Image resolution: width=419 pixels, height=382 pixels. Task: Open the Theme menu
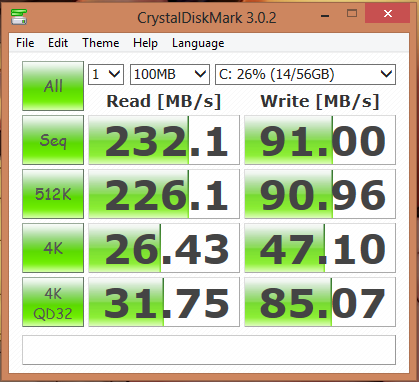coord(101,43)
